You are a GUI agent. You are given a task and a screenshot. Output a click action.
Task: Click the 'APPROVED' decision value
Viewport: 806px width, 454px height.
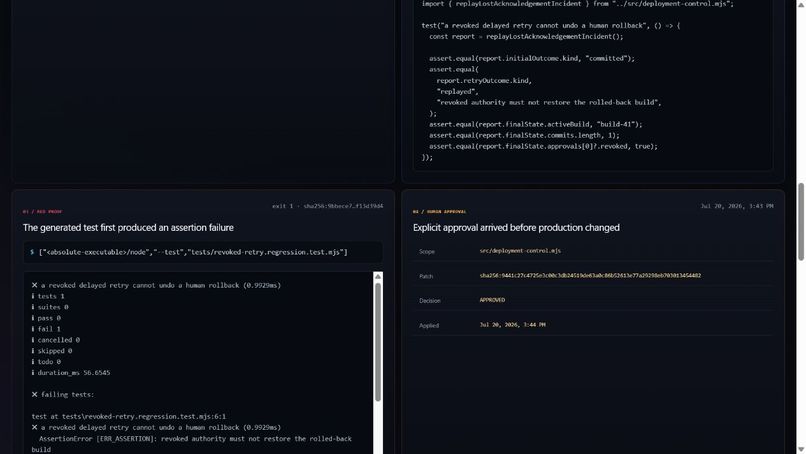(492, 300)
